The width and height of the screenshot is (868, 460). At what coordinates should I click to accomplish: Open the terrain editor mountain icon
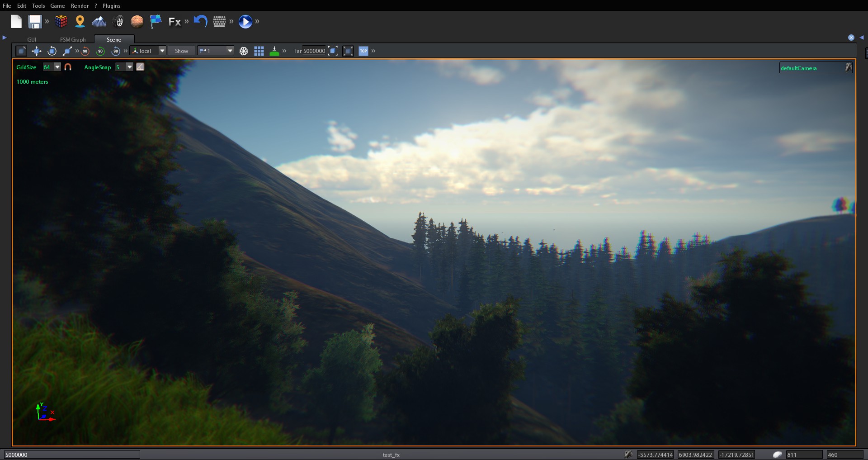(99, 21)
